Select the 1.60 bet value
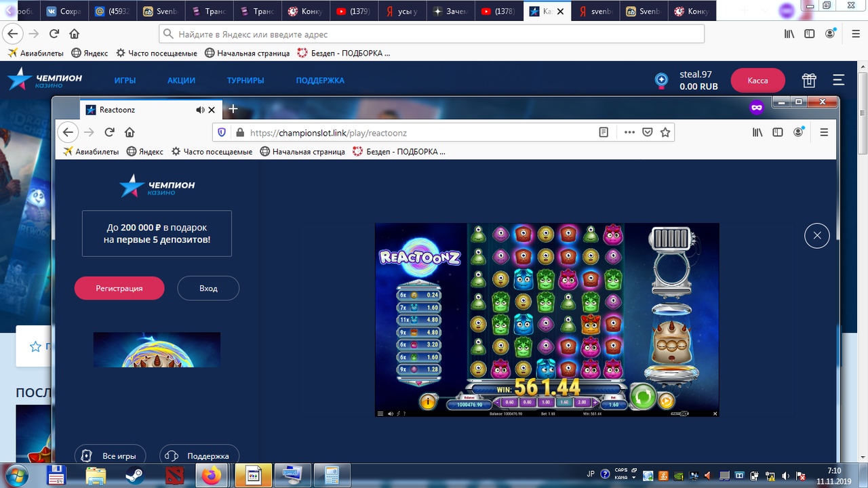Image resolution: width=868 pixels, height=488 pixels. (564, 403)
